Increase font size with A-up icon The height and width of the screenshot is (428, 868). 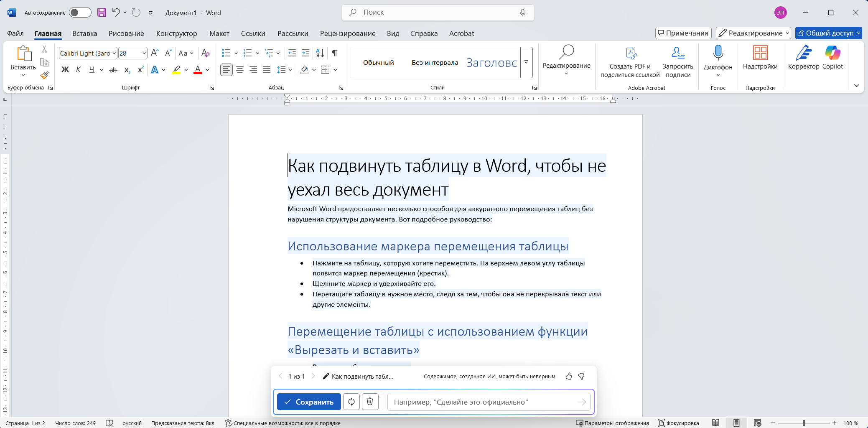pos(155,53)
